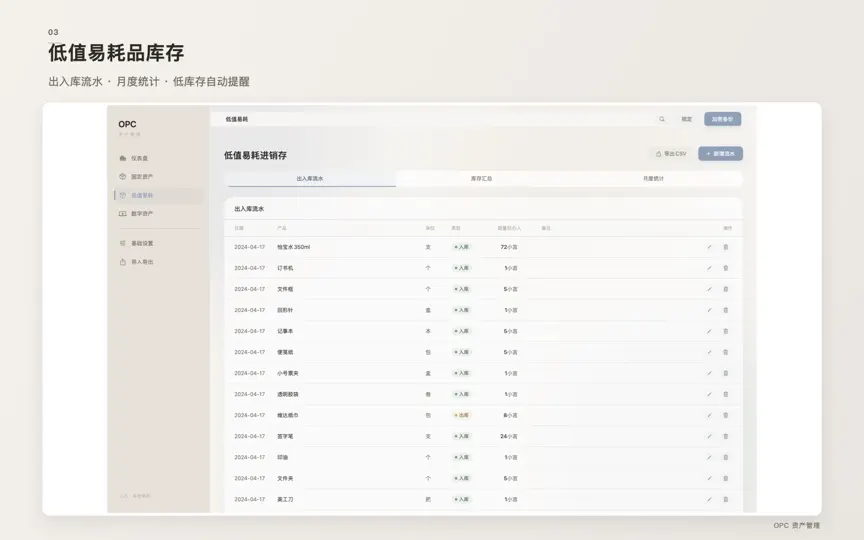Image resolution: width=864 pixels, height=540 pixels.
Task: Click pencil icon on the 文件框 row
Action: click(709, 289)
